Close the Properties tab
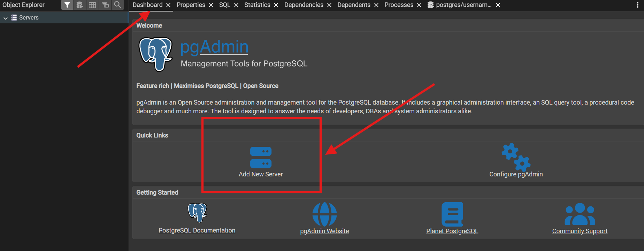644x251 pixels. click(x=211, y=5)
